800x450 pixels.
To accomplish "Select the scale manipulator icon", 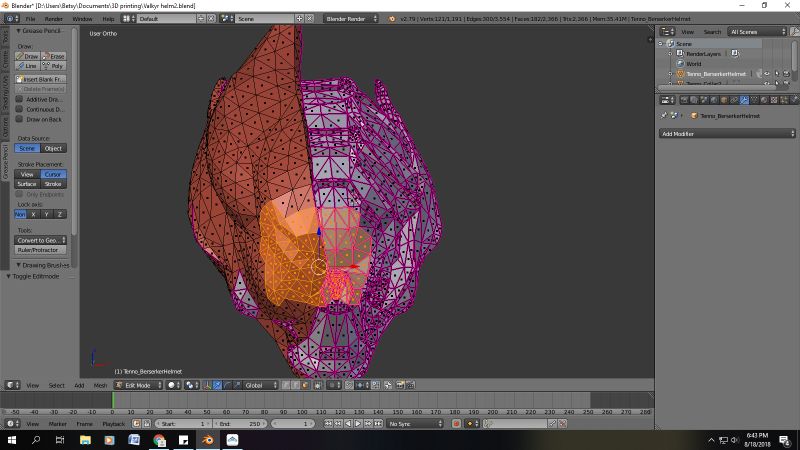I will click(237, 385).
